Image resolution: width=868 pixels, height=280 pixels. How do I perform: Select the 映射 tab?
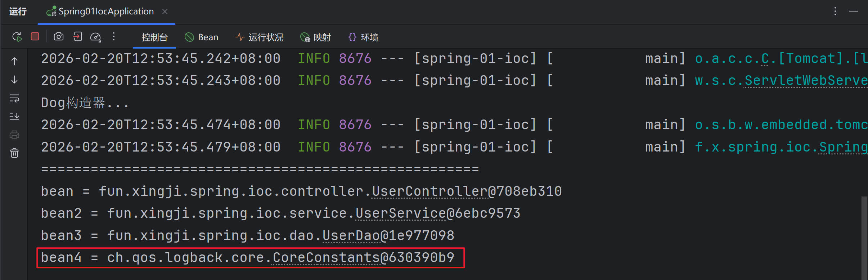[x=315, y=37]
